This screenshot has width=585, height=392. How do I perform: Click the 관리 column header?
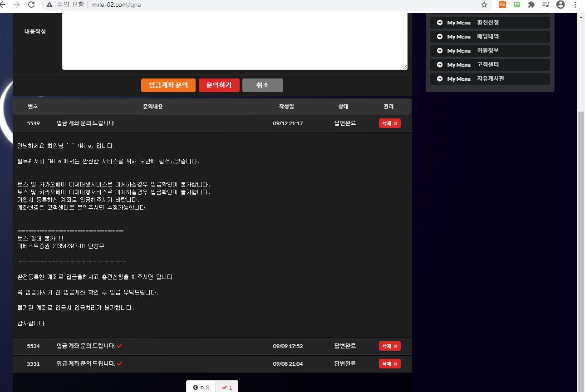(388, 107)
